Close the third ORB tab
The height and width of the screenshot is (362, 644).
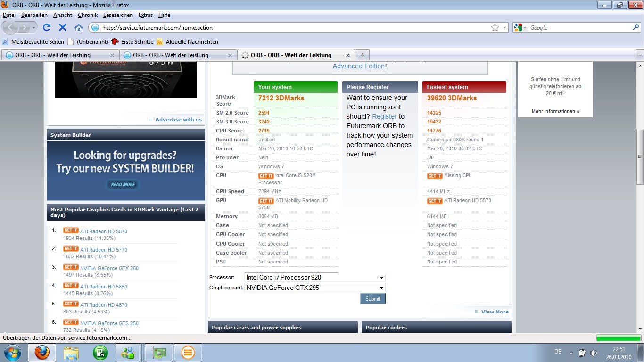point(348,55)
